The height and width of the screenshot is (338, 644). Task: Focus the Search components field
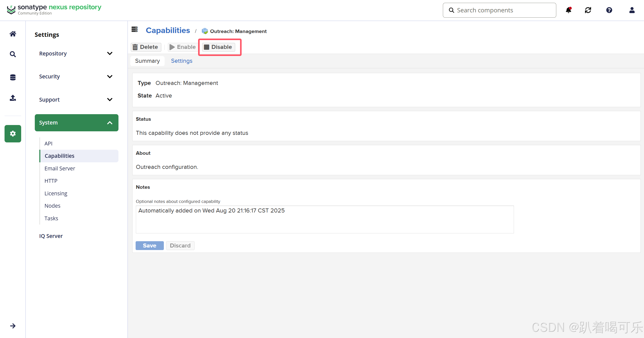tap(499, 10)
